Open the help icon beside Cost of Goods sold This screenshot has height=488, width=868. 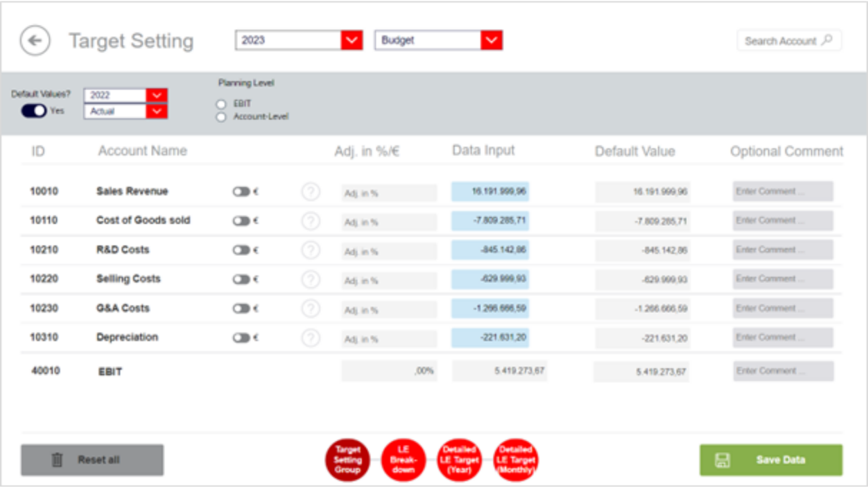(x=311, y=221)
